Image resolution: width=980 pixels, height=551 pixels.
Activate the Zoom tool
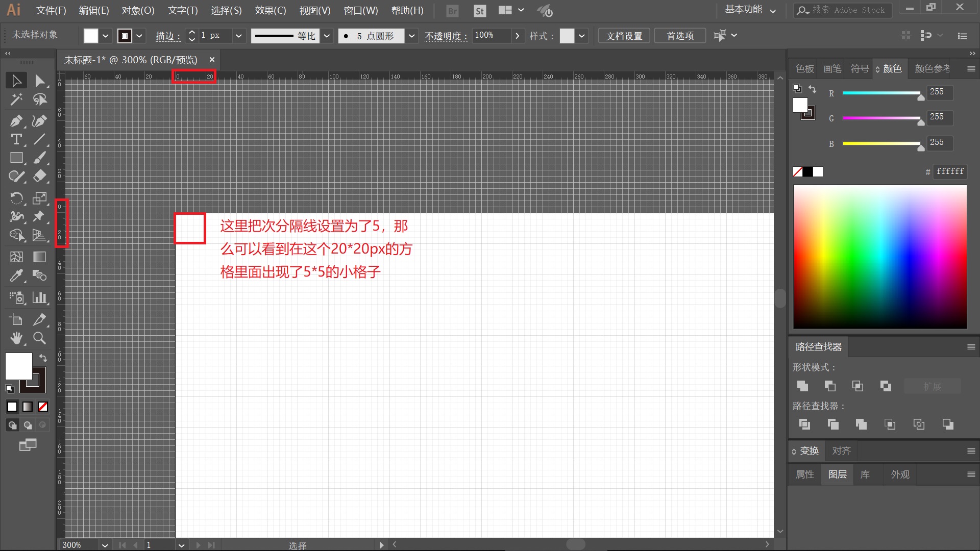(x=39, y=338)
